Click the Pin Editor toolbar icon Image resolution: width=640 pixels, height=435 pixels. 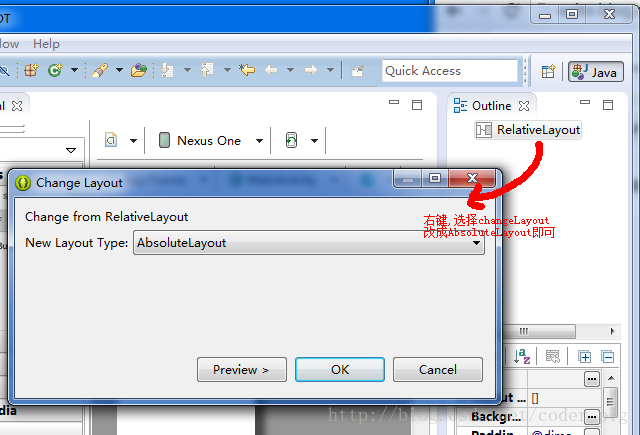point(358,71)
